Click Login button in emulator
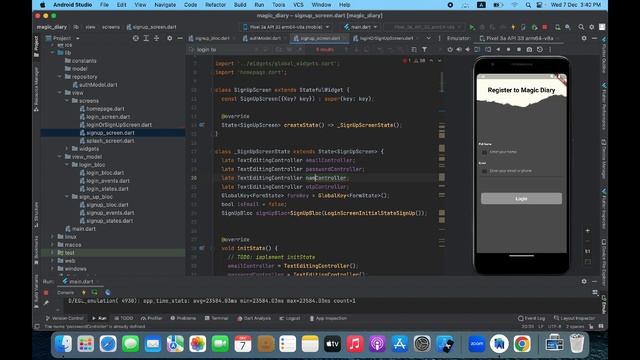The image size is (640, 360). [521, 199]
